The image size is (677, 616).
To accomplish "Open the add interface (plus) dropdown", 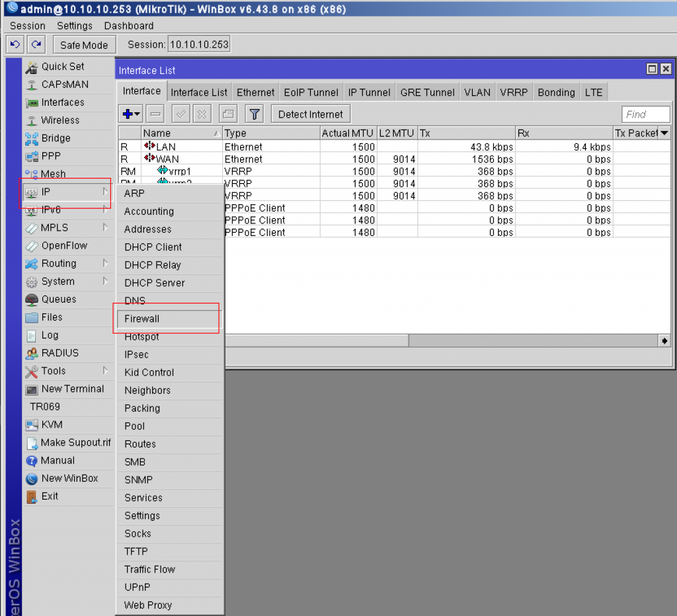I will [x=131, y=114].
